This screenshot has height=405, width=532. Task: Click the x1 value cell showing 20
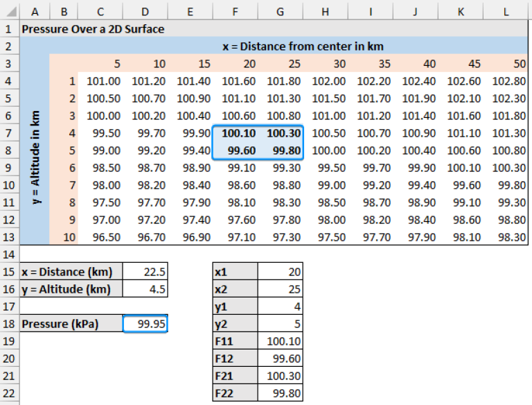[280, 272]
